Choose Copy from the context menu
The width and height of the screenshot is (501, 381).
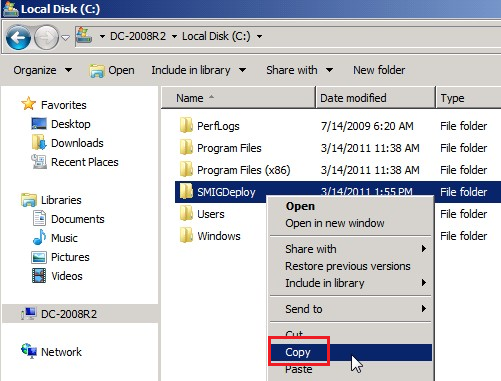351,352
